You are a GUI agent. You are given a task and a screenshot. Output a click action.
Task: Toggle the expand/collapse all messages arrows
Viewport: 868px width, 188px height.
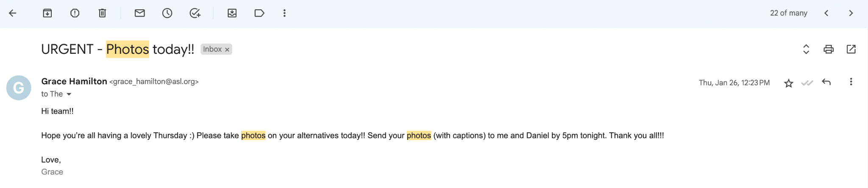[x=806, y=49]
